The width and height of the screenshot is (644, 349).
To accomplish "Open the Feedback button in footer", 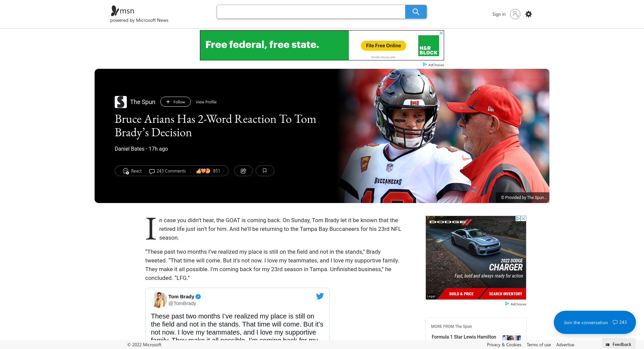I will pos(619,344).
